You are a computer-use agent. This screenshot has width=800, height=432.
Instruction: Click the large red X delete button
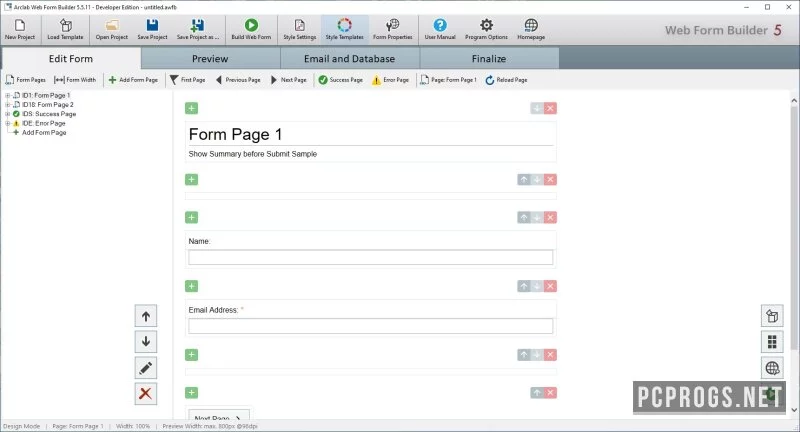(x=146, y=394)
